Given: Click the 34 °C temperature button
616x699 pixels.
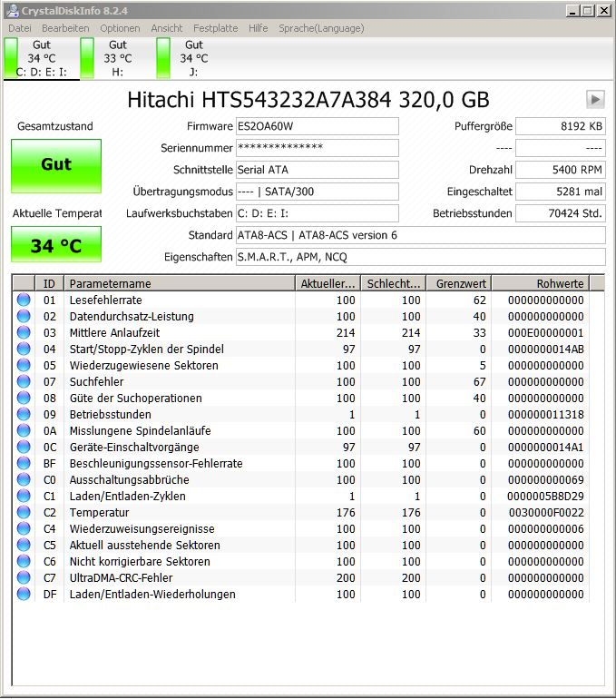Looking at the screenshot, I should pos(56,244).
